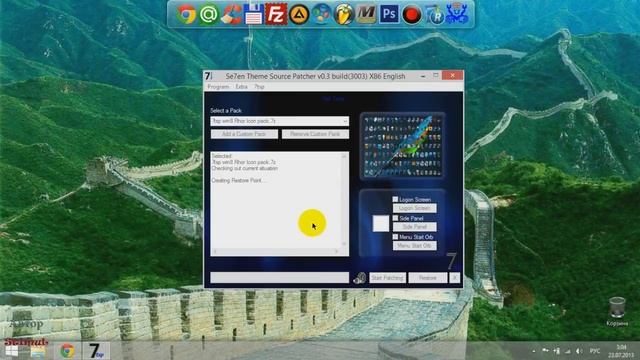Launch FL Studio from the dock
640x360 pixels.
pos(344,15)
